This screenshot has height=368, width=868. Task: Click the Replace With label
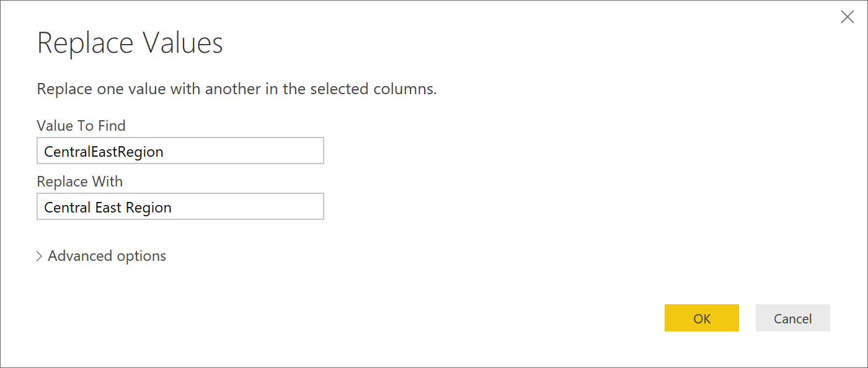[79, 181]
